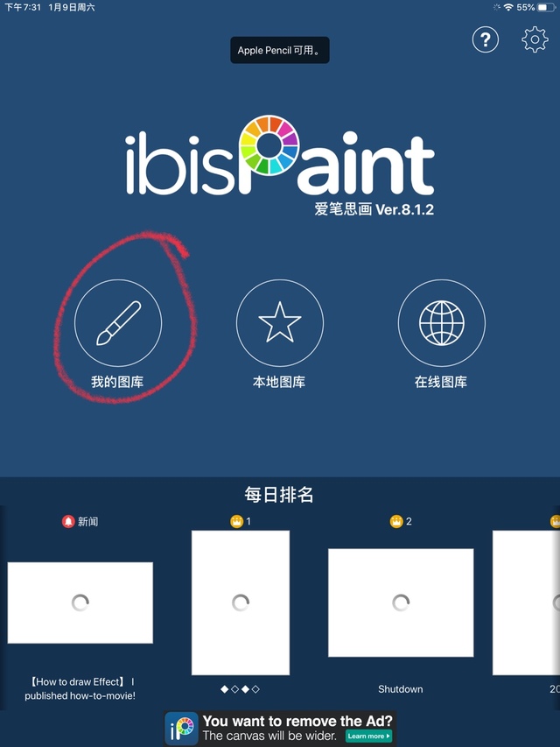Click the 我的图库 label
Viewport: 560px width, 747px height.
(x=117, y=382)
